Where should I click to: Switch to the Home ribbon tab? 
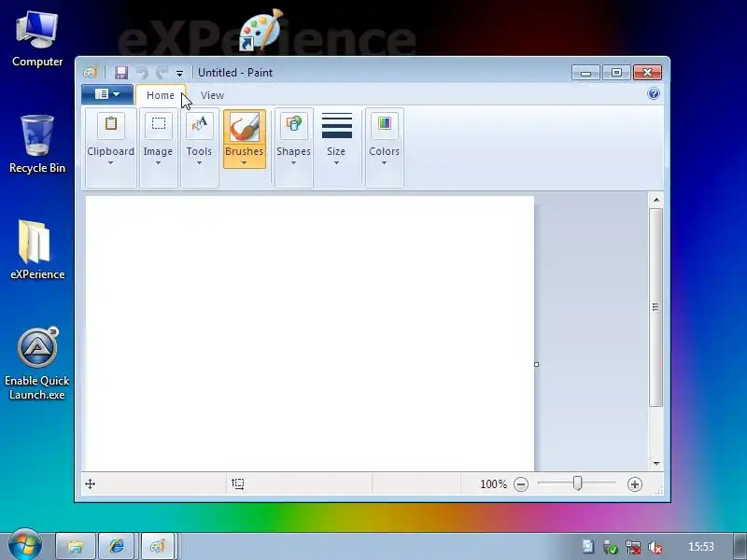[x=161, y=95]
